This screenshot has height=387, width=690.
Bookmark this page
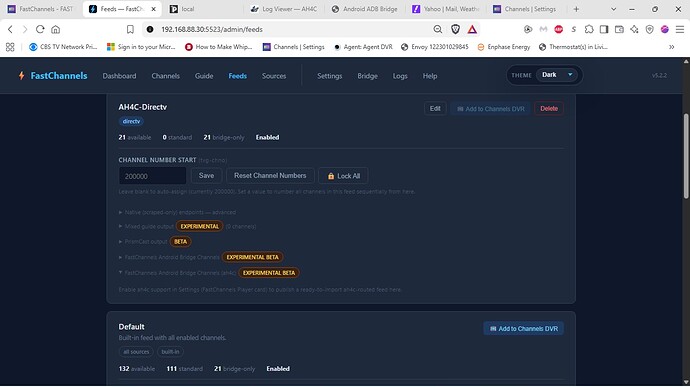(130, 29)
